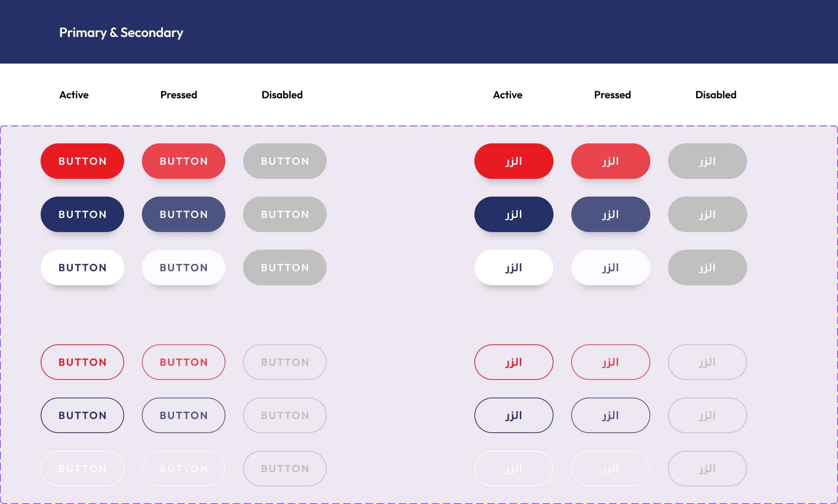Click the Pressed navy BUTTON
The image size is (838, 504).
tap(183, 214)
